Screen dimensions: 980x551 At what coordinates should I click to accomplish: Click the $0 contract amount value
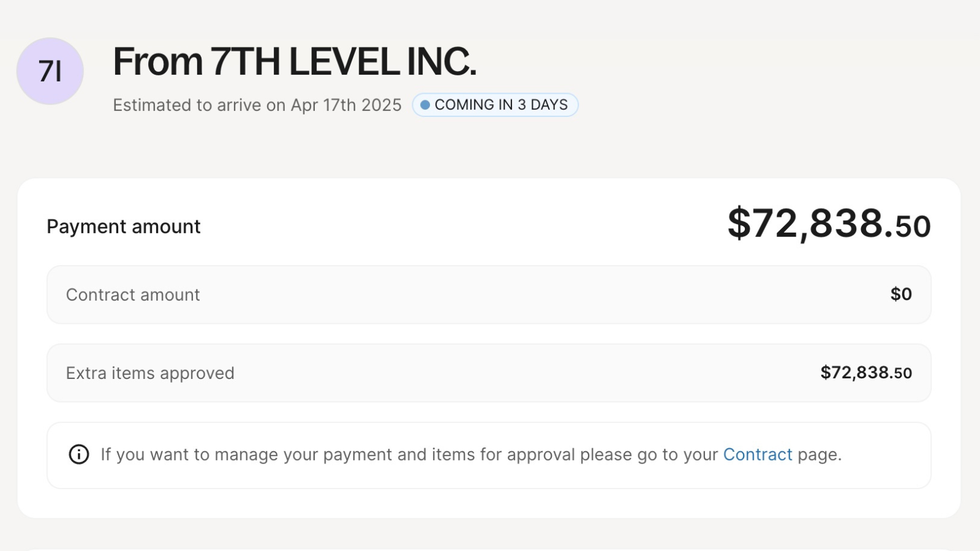901,294
